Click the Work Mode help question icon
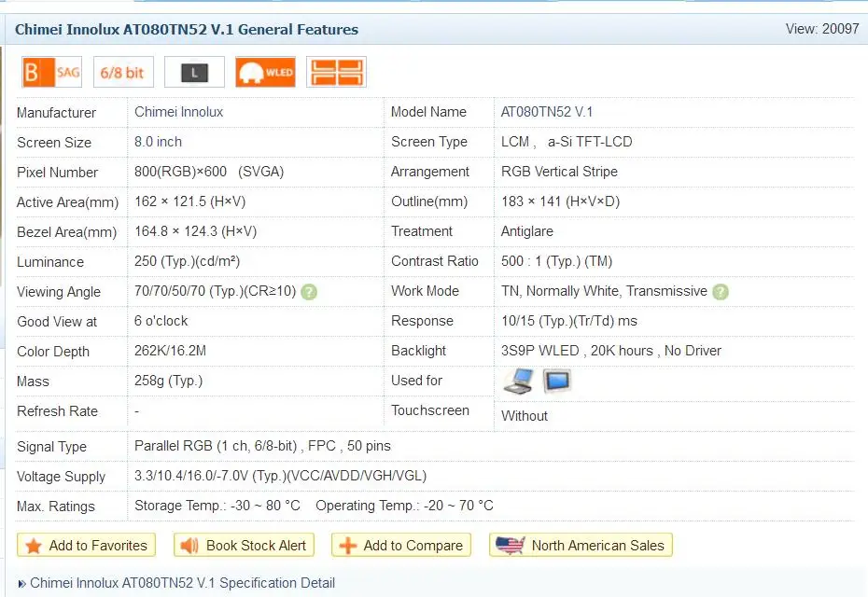868x597 pixels. click(x=721, y=292)
